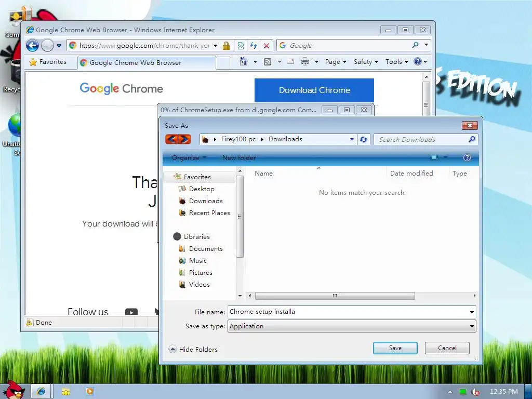Viewport: 532px width, 399px height.
Task: Open the Pictures library
Action: (201, 272)
